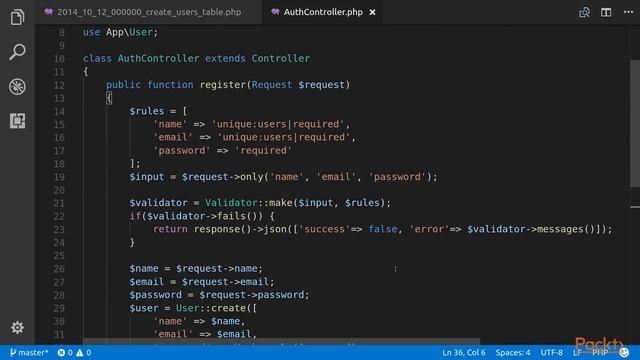Click '$input' at the start of line 19

tap(147, 177)
